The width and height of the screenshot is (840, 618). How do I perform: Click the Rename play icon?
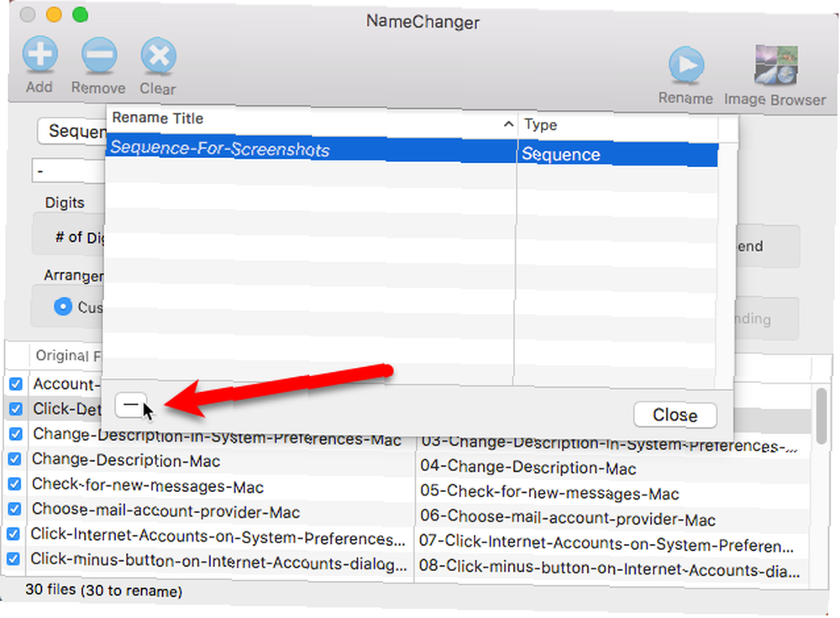686,65
